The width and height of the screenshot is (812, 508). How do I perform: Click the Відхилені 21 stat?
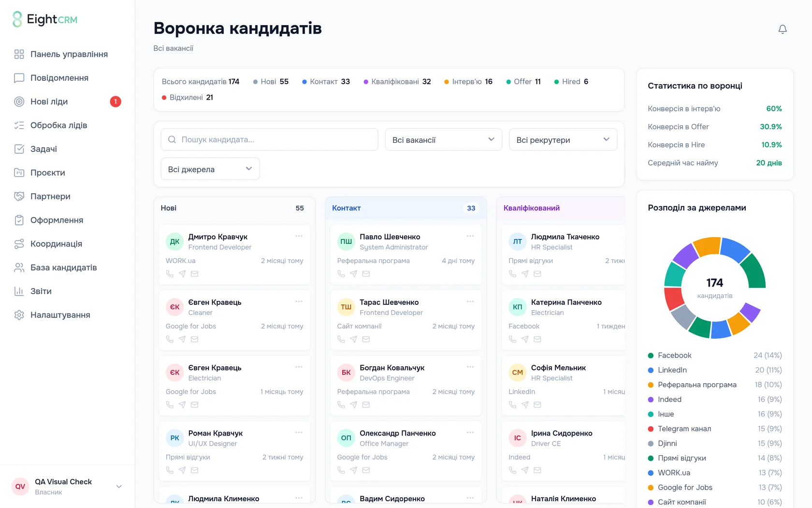tap(188, 97)
